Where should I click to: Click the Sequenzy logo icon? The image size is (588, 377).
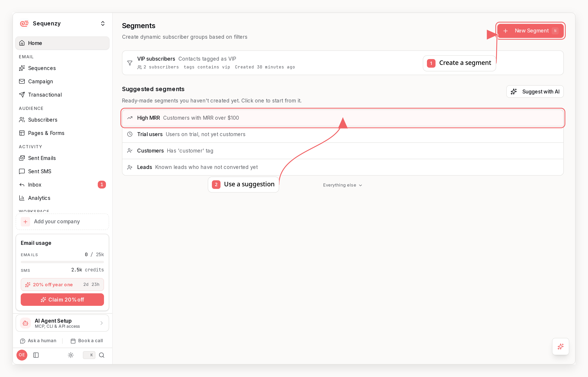pos(24,23)
